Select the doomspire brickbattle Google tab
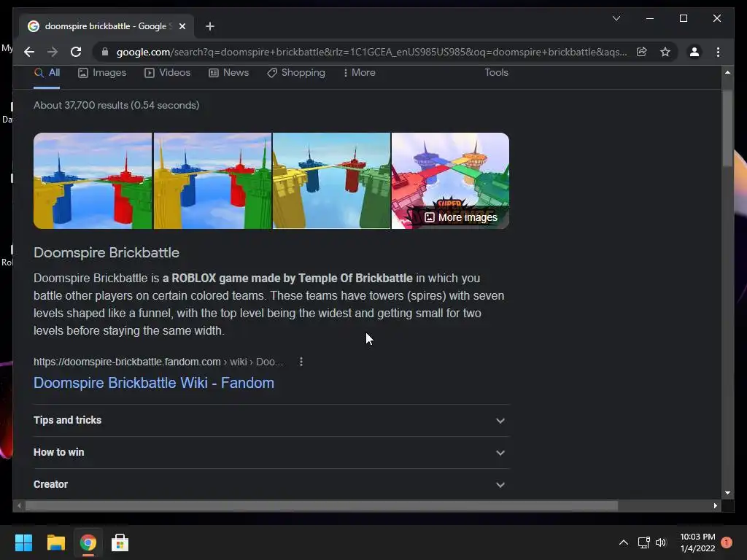 (x=107, y=26)
